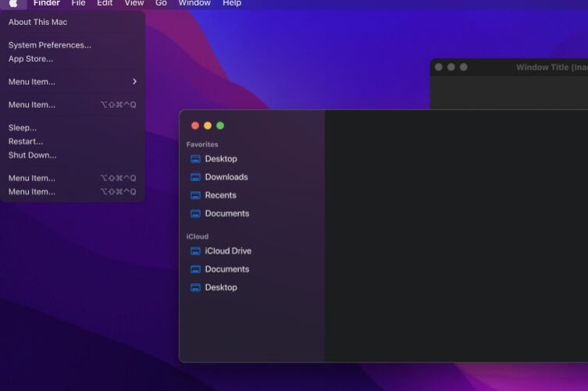Open the Edit menu

point(105,3)
